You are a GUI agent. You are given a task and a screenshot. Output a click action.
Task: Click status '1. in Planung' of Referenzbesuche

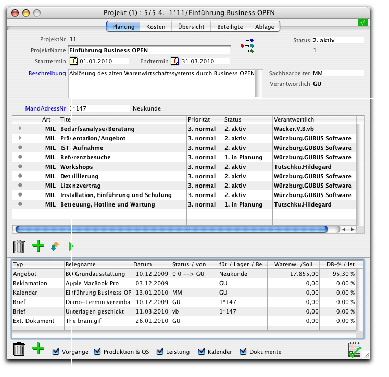[243, 157]
